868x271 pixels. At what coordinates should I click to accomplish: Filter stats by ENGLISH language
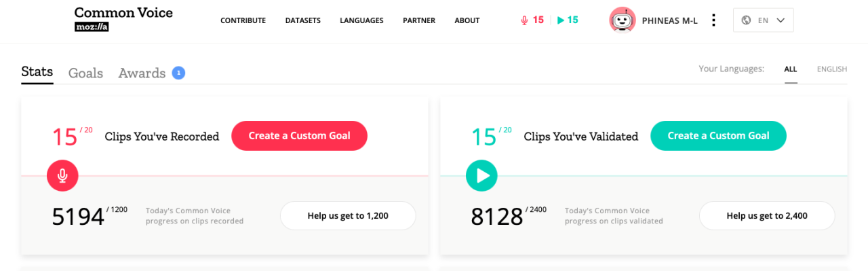point(832,69)
